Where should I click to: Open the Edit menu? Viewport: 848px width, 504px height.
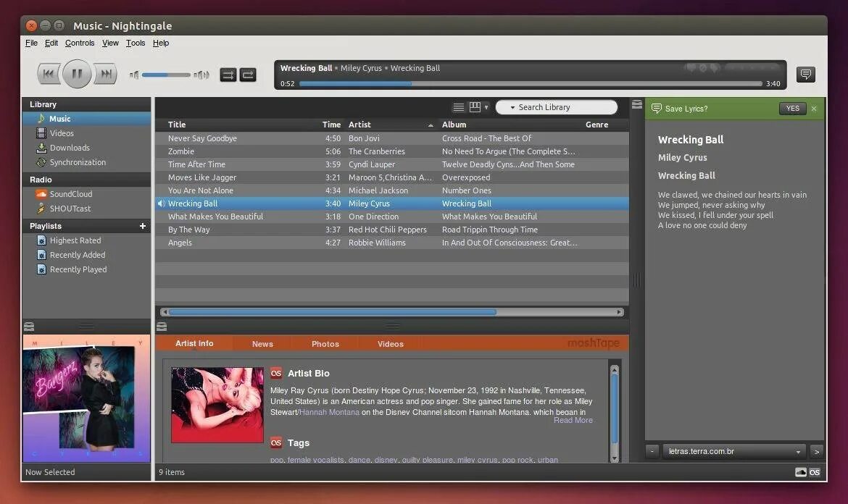[51, 43]
